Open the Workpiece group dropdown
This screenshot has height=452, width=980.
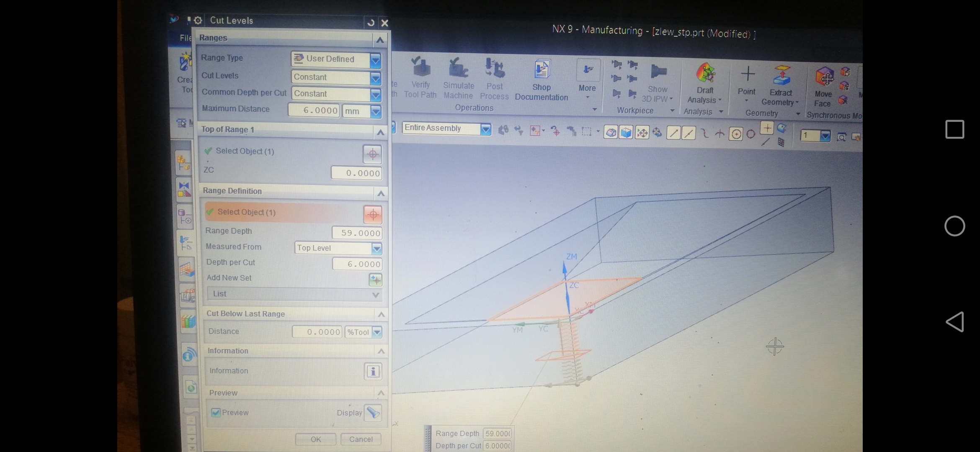point(672,111)
